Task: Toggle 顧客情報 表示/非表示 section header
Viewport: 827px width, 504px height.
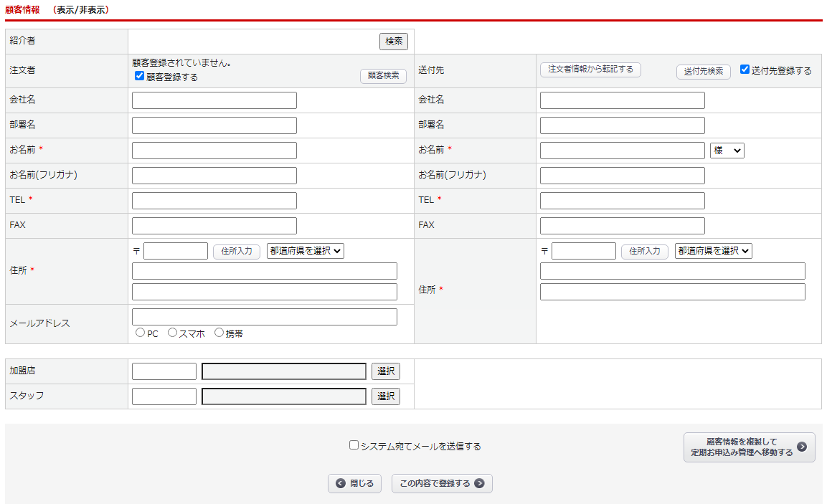Action: 83,10
